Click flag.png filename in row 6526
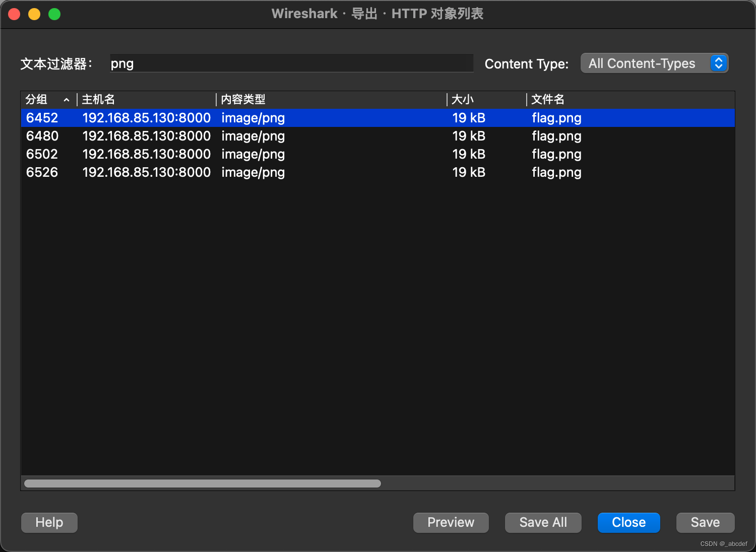Screen dimensions: 756x552 pyautogui.click(x=556, y=172)
